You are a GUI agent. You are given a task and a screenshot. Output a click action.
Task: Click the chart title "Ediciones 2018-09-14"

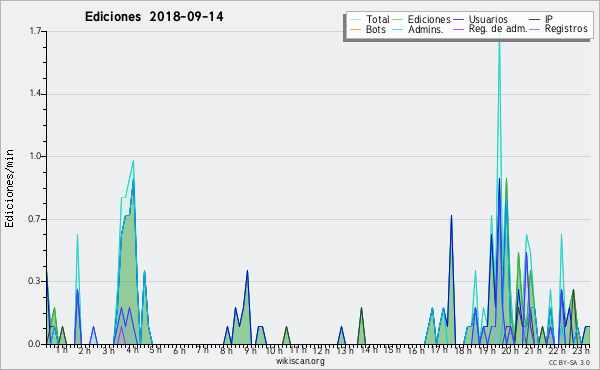(154, 17)
